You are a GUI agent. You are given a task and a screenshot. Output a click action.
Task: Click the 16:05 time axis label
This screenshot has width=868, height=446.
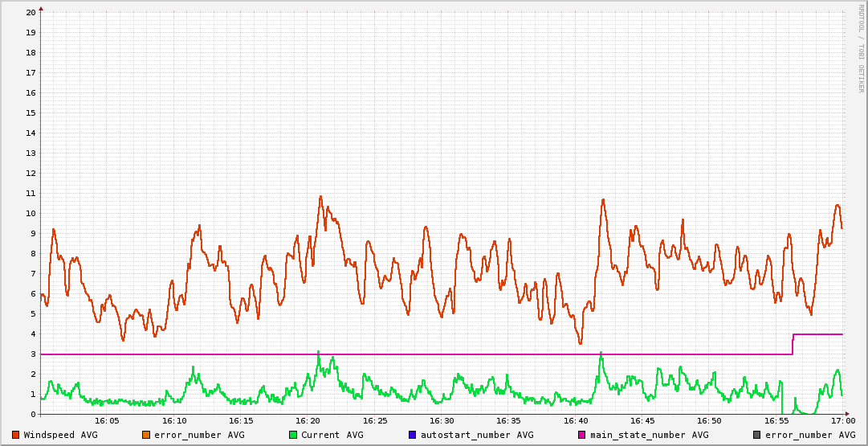point(108,421)
